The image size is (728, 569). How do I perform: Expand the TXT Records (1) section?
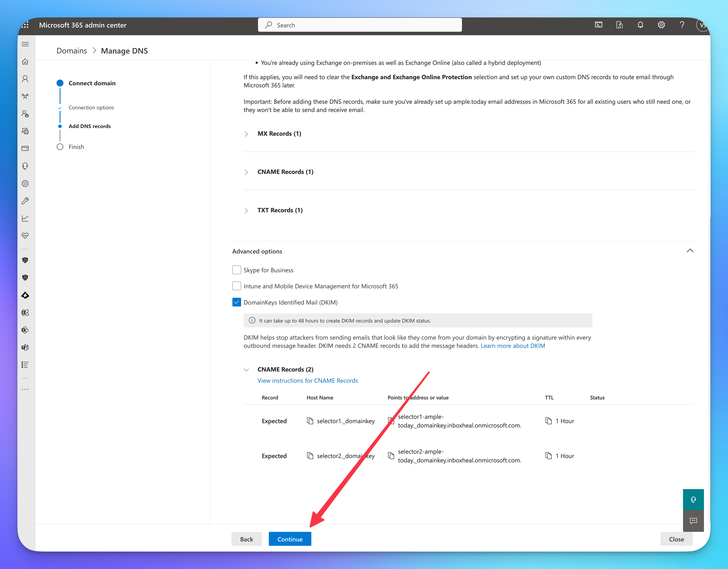246,211
